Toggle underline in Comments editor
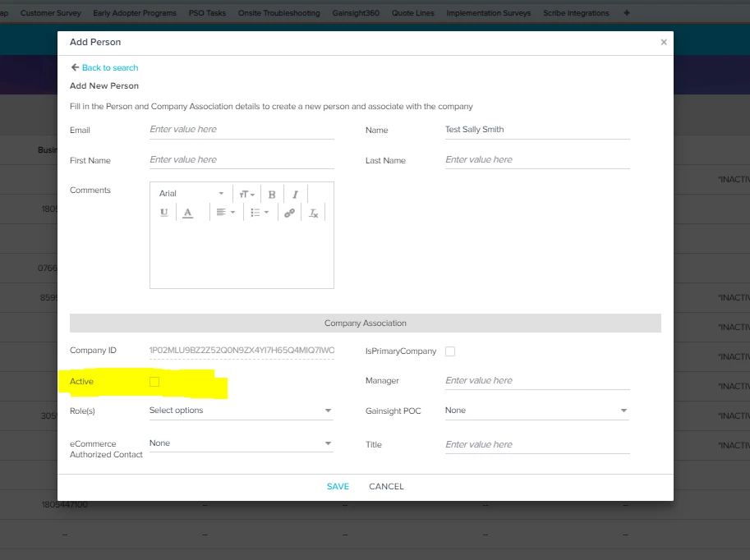Image resolution: width=750 pixels, height=560 pixels. pos(164,213)
